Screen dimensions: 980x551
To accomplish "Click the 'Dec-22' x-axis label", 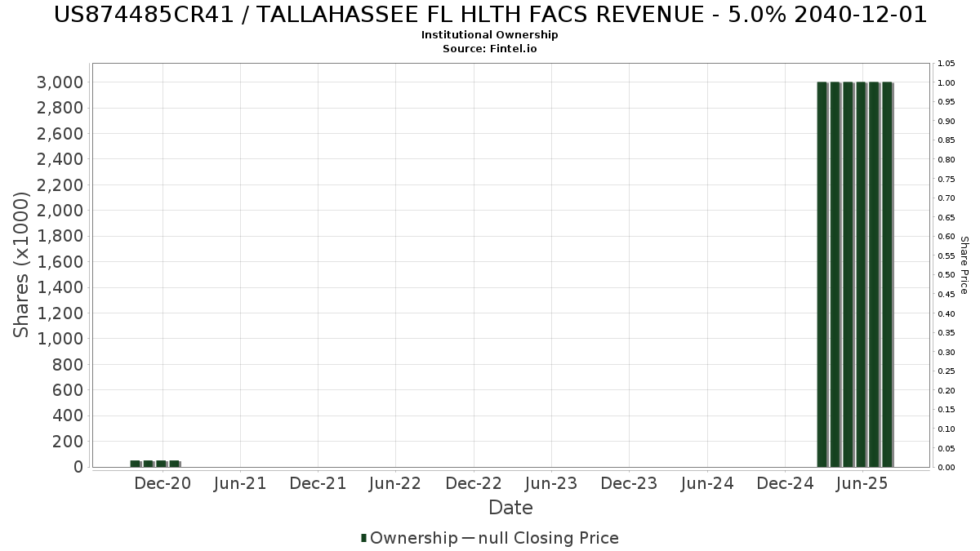I will (474, 483).
